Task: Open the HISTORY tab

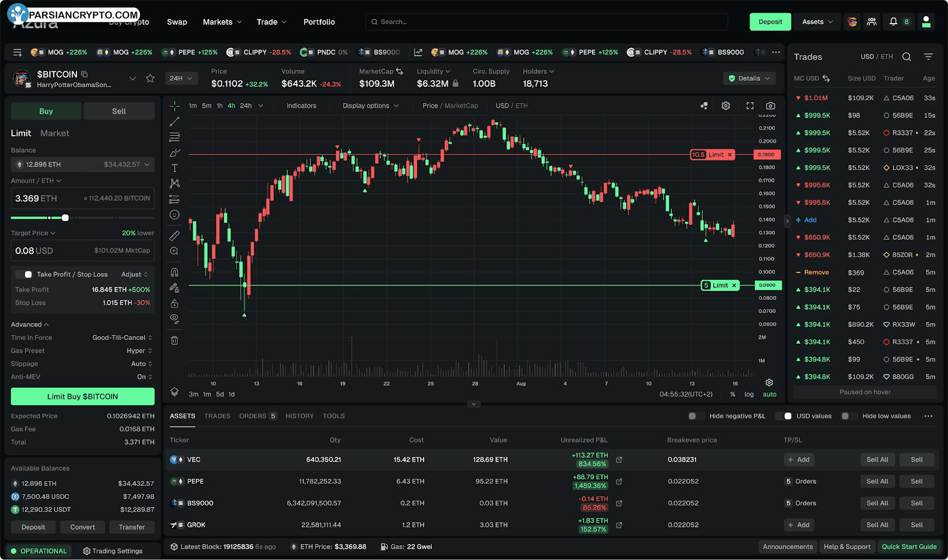Action: pos(300,416)
